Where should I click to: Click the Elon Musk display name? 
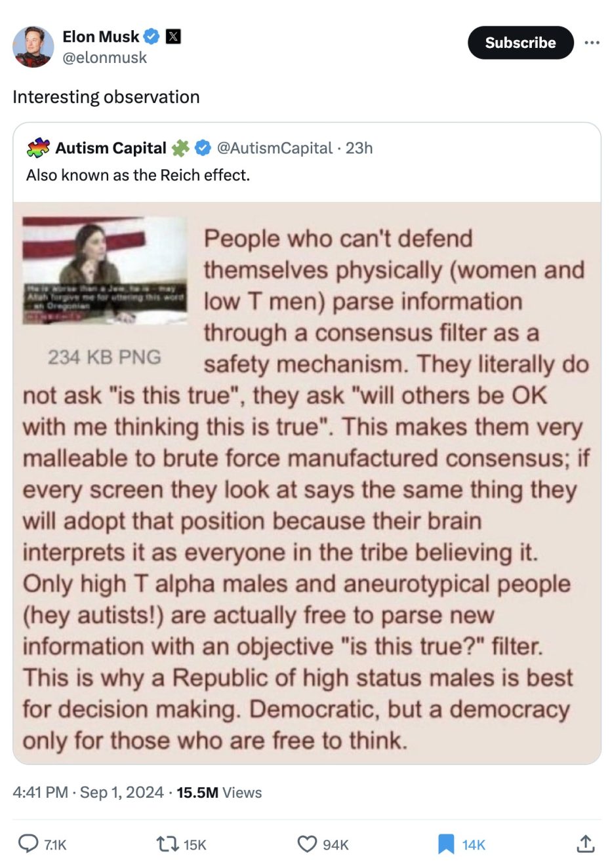click(x=100, y=37)
